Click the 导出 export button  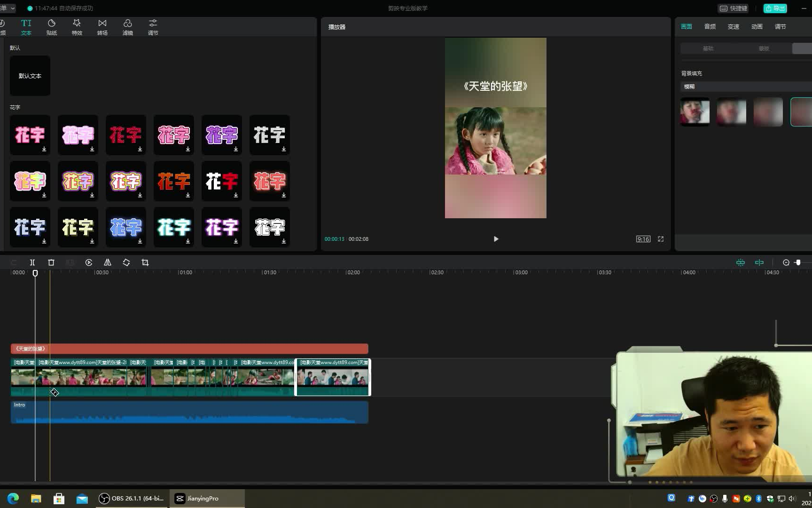point(775,8)
